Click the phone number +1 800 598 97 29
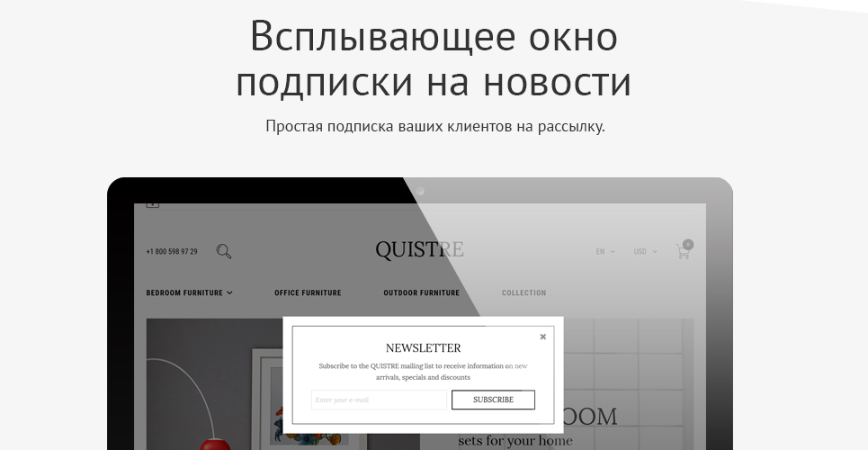The height and width of the screenshot is (450, 868). tap(172, 252)
